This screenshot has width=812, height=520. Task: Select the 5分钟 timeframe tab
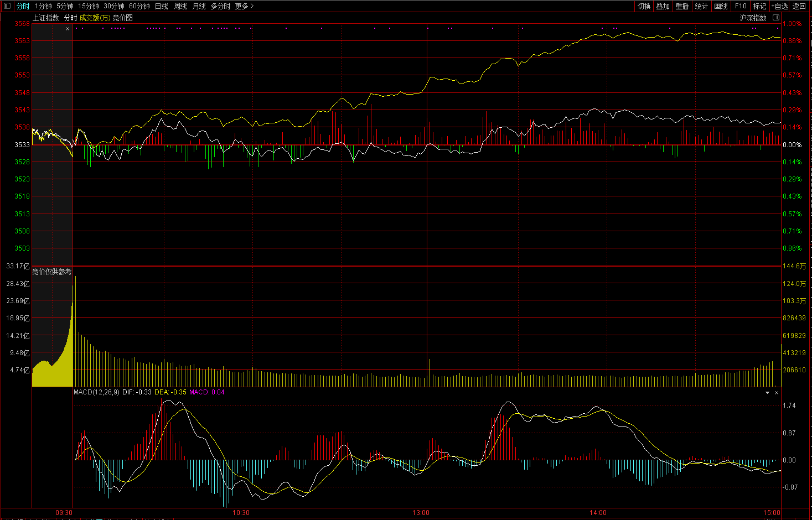(65, 6)
